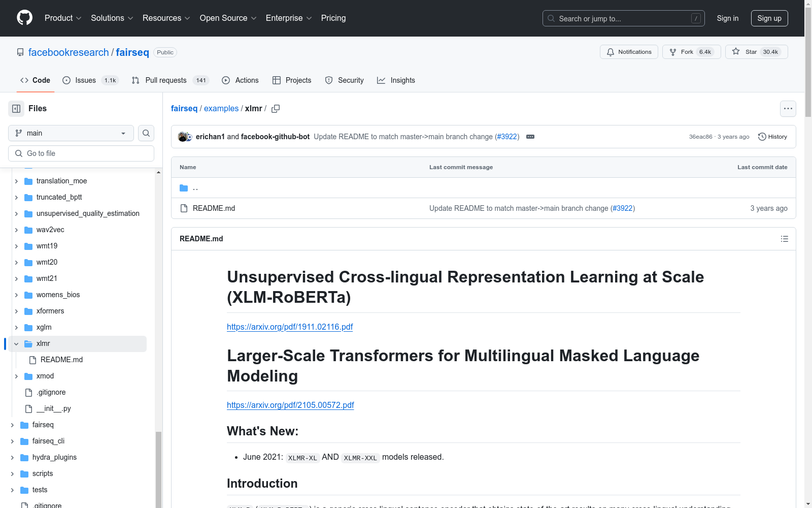Click the History clock button
This screenshot has width=812, height=508.
coord(772,137)
